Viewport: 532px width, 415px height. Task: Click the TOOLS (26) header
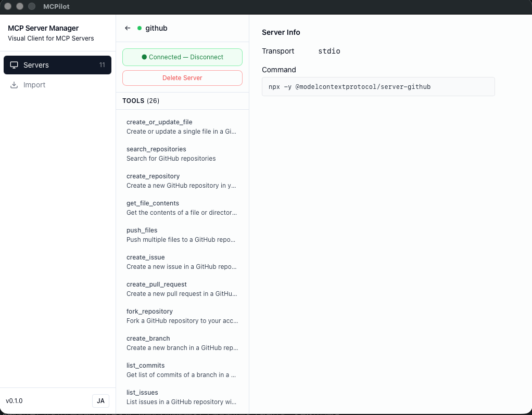coord(141,101)
